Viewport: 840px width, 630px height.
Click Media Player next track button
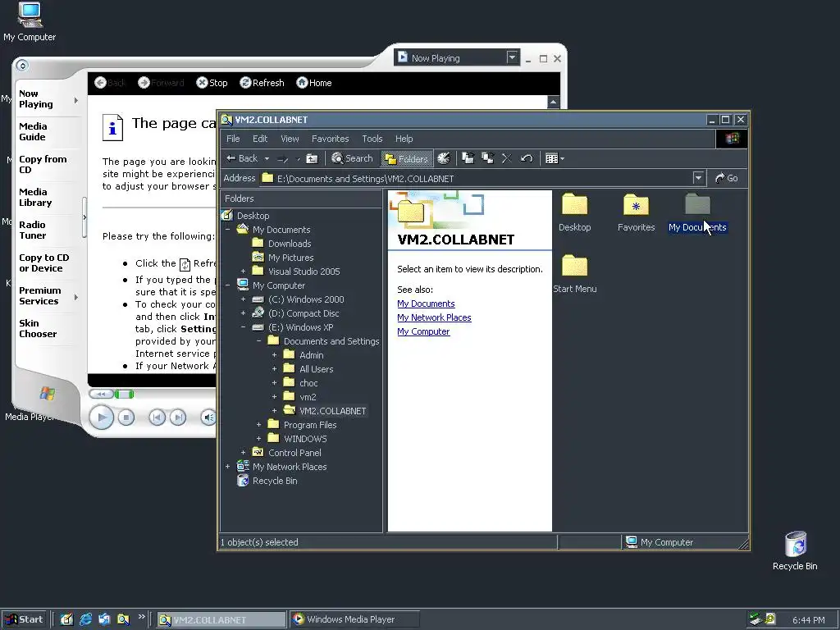tap(178, 418)
